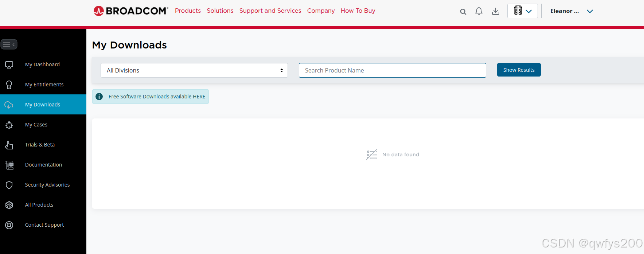The image size is (644, 254).
Task: Open Contact Support
Action: click(43, 225)
